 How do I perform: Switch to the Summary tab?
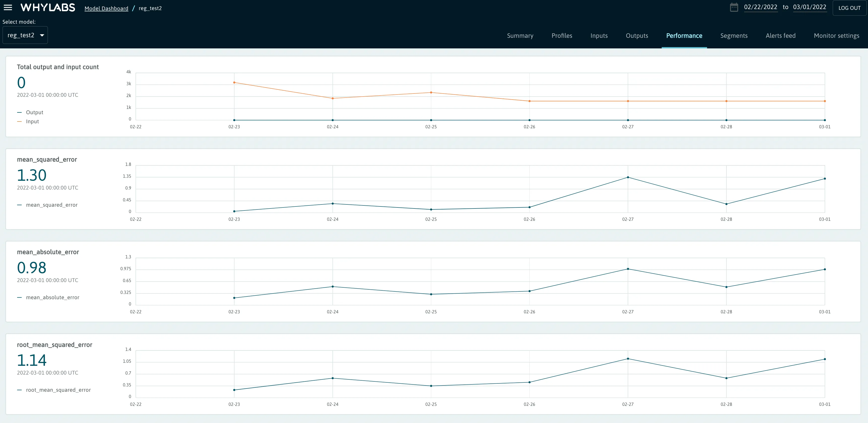tap(520, 36)
